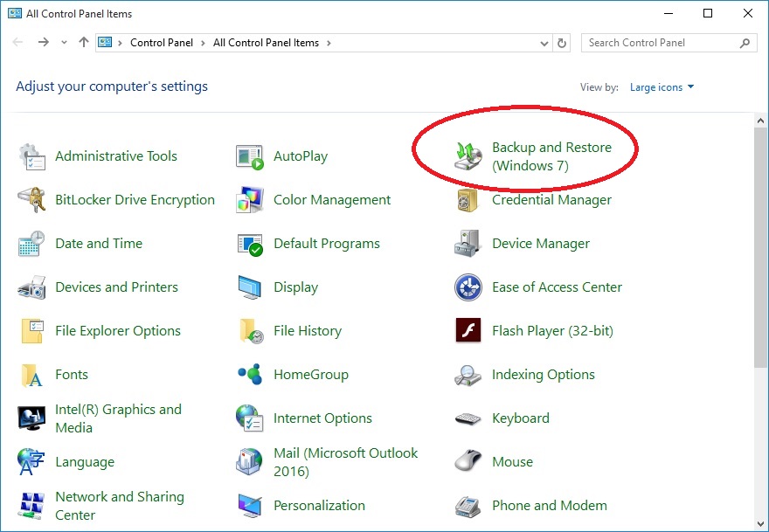Expand the address bar history dropdown
The height and width of the screenshot is (532, 769).
(544, 43)
